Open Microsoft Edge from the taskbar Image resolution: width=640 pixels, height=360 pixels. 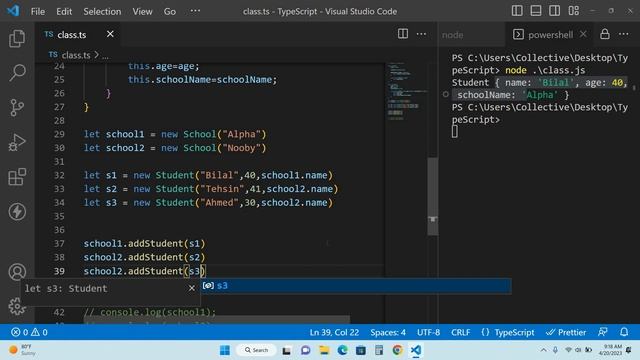click(x=342, y=350)
